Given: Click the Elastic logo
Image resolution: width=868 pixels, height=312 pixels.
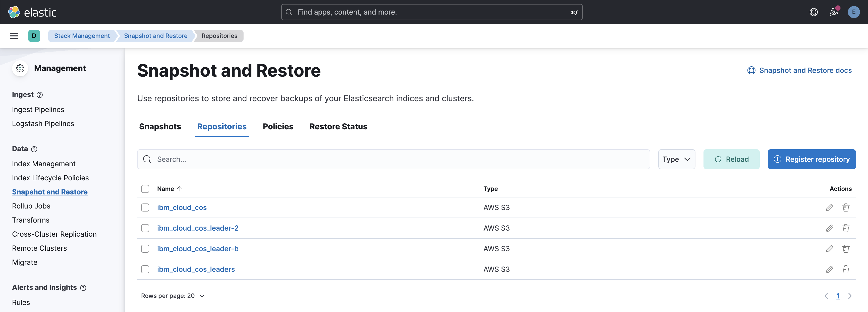Looking at the screenshot, I should pos(32,12).
